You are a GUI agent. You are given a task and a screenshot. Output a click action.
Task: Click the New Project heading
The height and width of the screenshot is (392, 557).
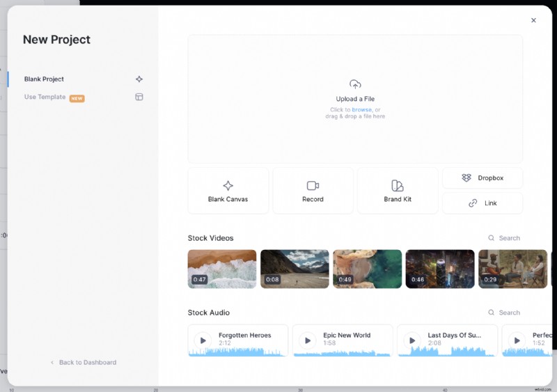pyautogui.click(x=56, y=40)
